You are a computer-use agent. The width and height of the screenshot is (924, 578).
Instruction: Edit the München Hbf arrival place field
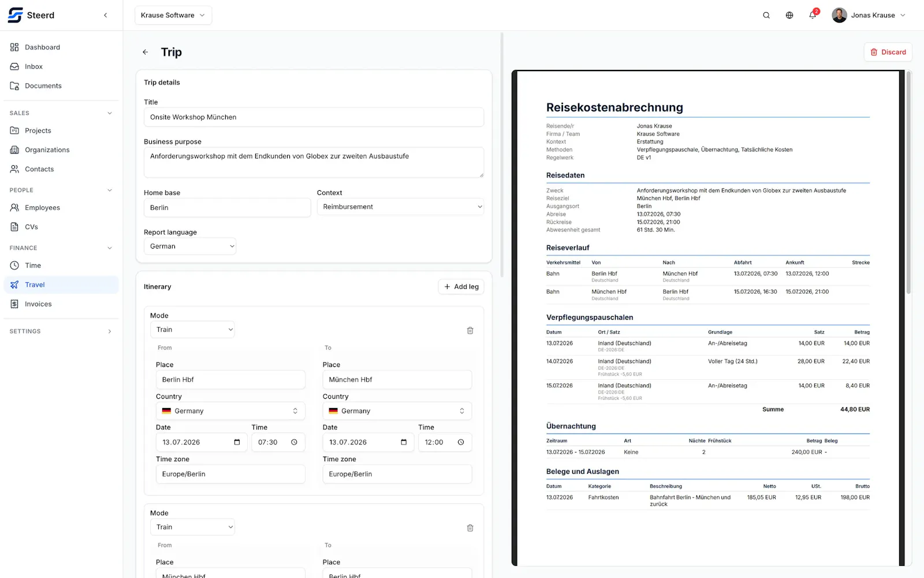[x=397, y=380]
